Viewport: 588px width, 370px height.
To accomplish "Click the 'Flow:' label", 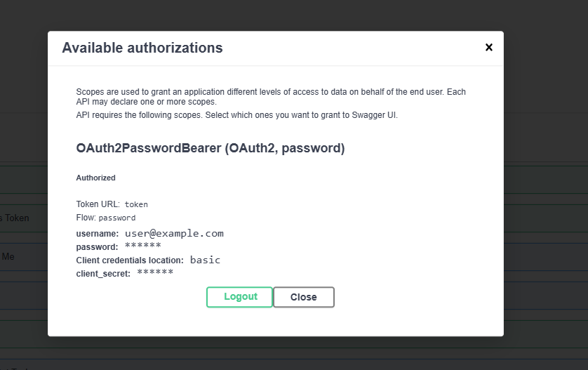I will click(x=86, y=218).
